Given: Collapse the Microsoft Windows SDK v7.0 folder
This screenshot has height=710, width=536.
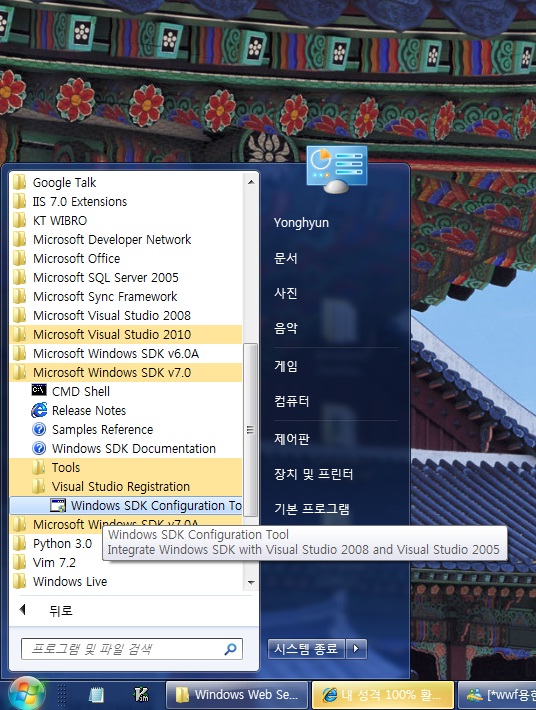Looking at the screenshot, I should click(x=126, y=373).
